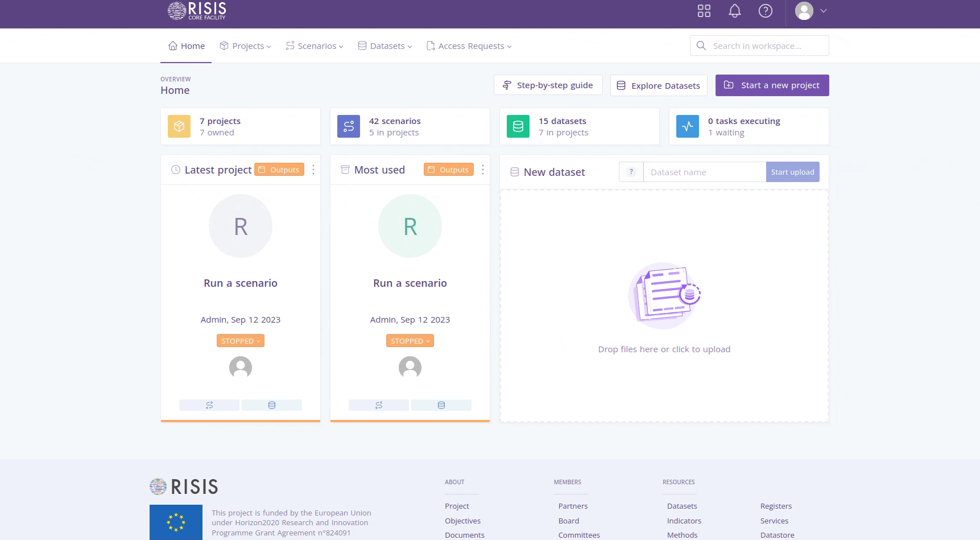Expand the Access Requests dropdown
Screen dimensions: 980x540
(x=469, y=46)
